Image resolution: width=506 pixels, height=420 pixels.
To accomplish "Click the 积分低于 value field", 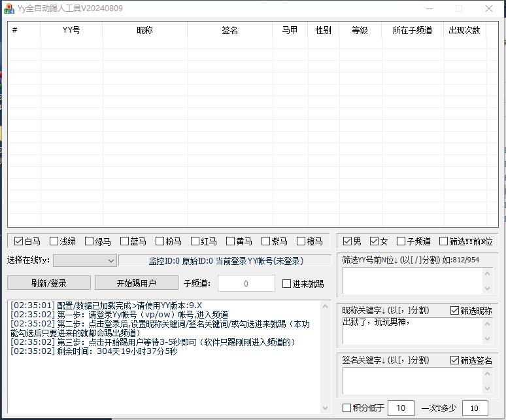I will tap(401, 408).
